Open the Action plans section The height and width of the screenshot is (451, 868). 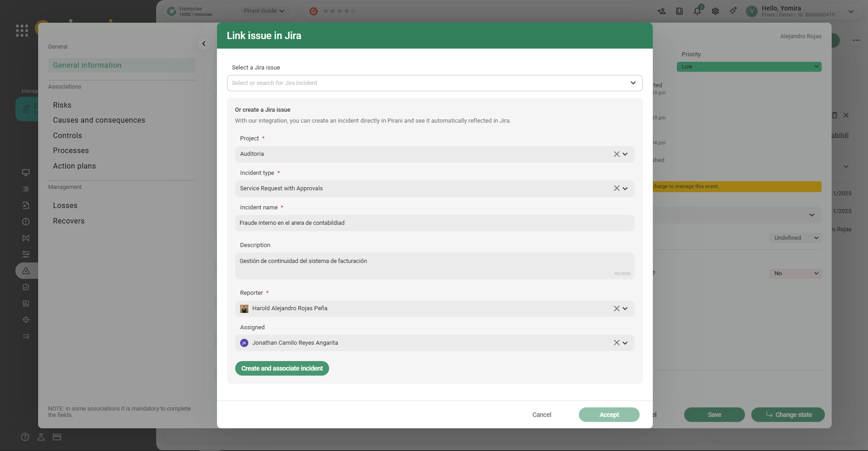(74, 166)
